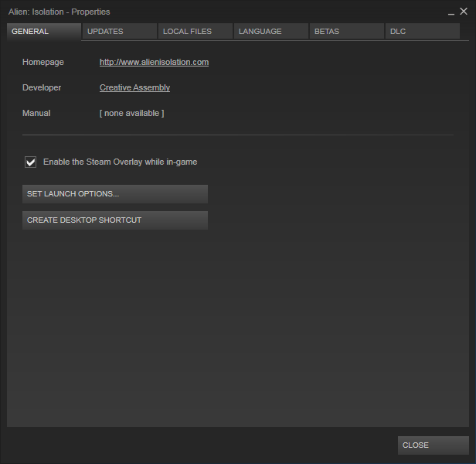The image size is (476, 464).
Task: Show the DLC tab
Action: tap(423, 31)
